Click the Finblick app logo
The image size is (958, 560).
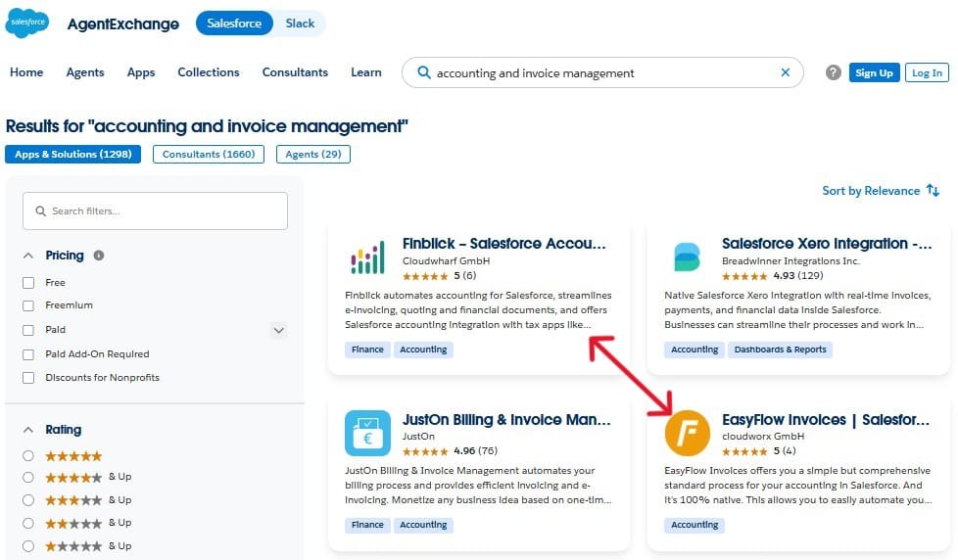click(x=367, y=257)
